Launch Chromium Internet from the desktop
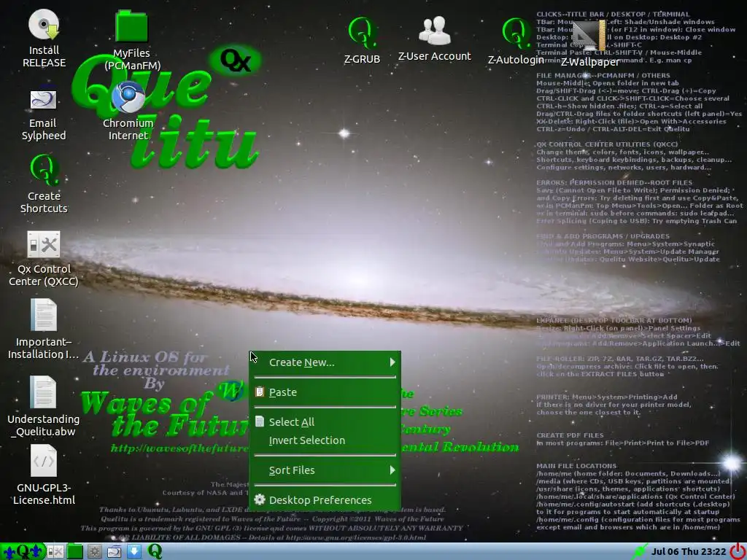Viewport: 747px width, 560px height. 128,97
